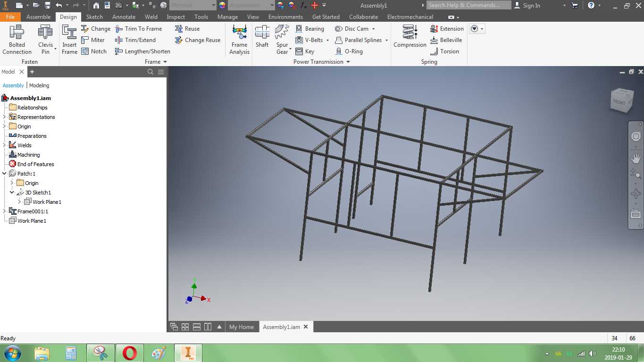Screen dimensions: 644x362
Task: Expand the Welds tree node
Action: tap(5, 145)
